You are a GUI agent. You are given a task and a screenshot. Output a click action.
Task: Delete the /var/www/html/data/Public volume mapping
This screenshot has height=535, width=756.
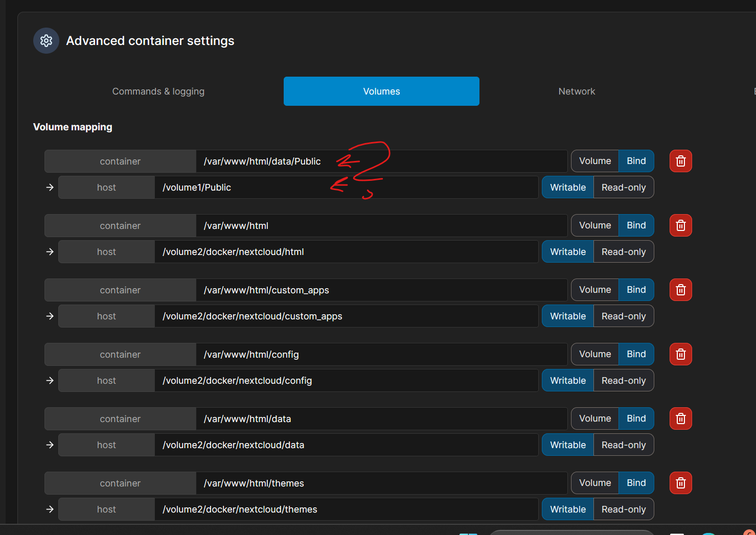pyautogui.click(x=680, y=161)
